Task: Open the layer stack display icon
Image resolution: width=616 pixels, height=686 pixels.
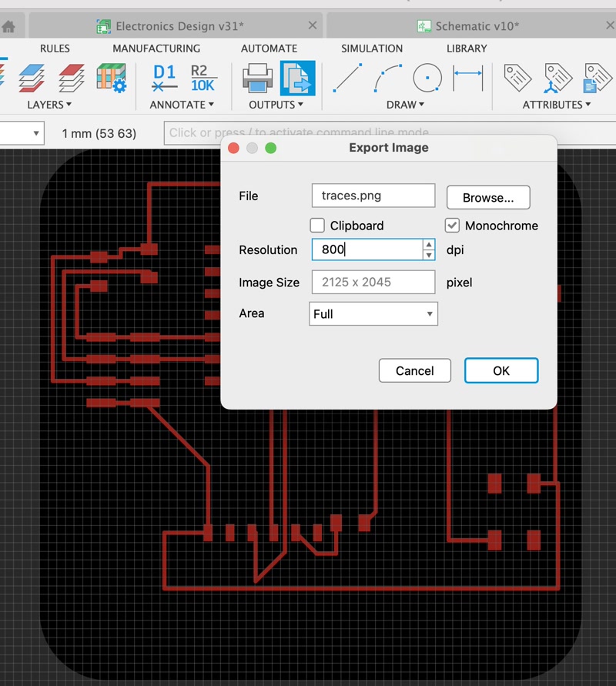Action: coord(32,78)
